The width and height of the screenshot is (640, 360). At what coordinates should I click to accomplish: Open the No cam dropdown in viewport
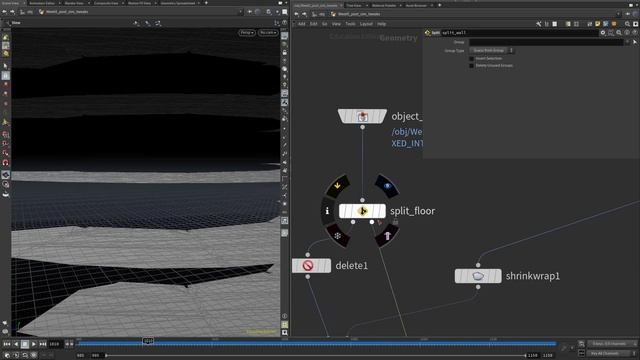tap(268, 32)
